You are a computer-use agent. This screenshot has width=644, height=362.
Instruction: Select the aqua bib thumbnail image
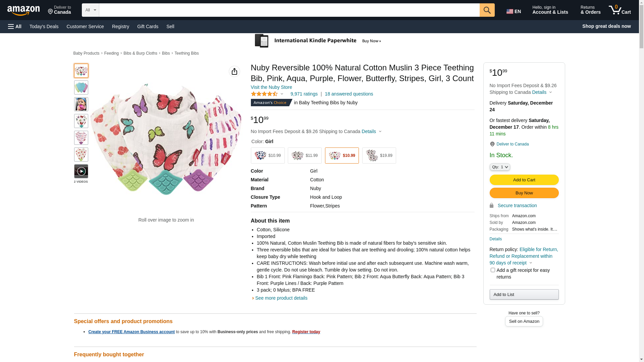click(x=81, y=87)
